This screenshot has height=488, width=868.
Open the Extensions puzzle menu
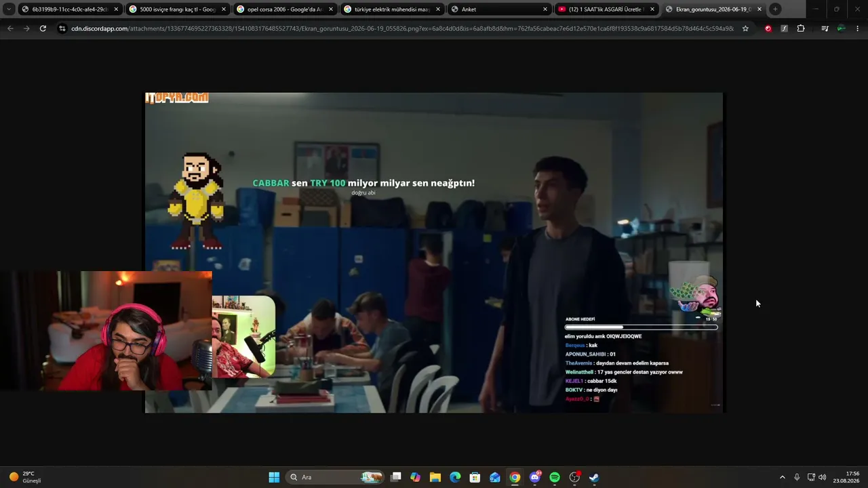pos(801,28)
